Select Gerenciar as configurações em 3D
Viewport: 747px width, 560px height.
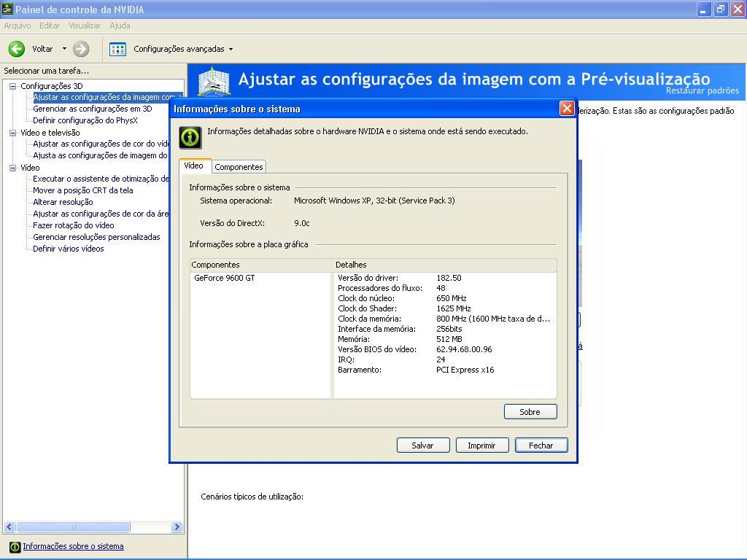(93, 109)
